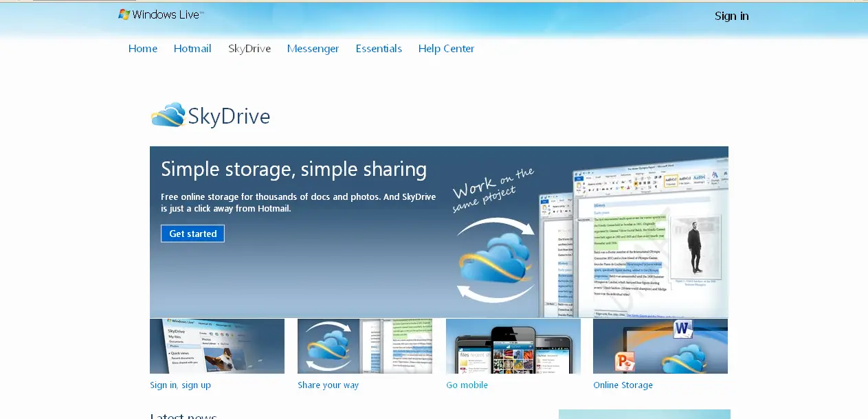868x419 pixels.
Task: Follow the 'Go mobile' link
Action: coord(467,385)
